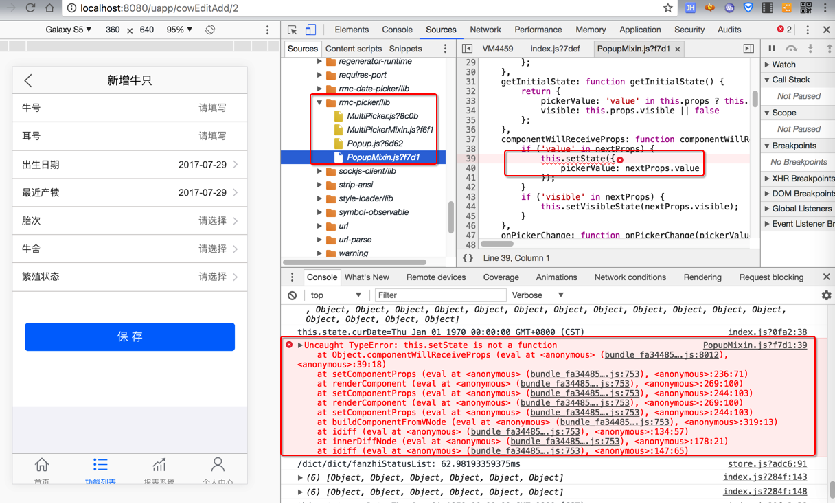This screenshot has width=835, height=504.
Task: Click the device width 360 field
Action: click(113, 30)
